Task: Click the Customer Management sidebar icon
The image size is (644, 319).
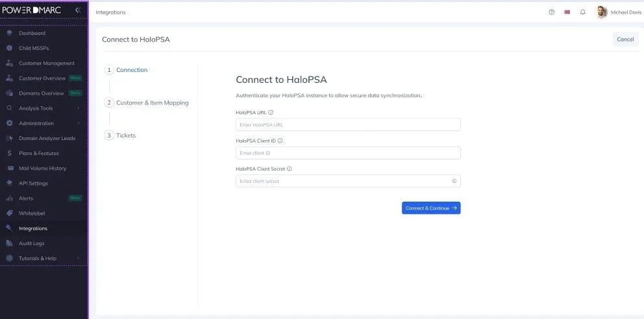Action: pos(10,63)
